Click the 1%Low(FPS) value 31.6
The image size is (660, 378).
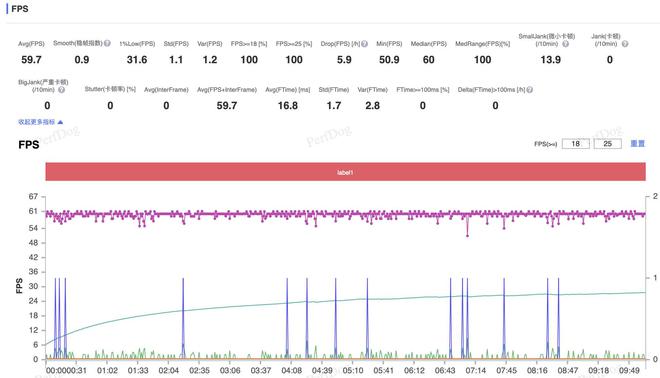click(x=137, y=60)
